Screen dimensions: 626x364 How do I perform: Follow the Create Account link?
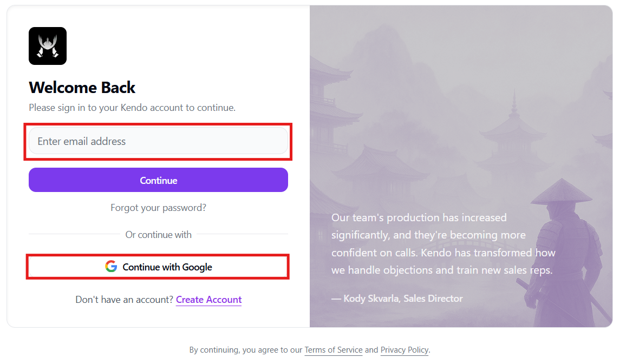click(x=208, y=300)
